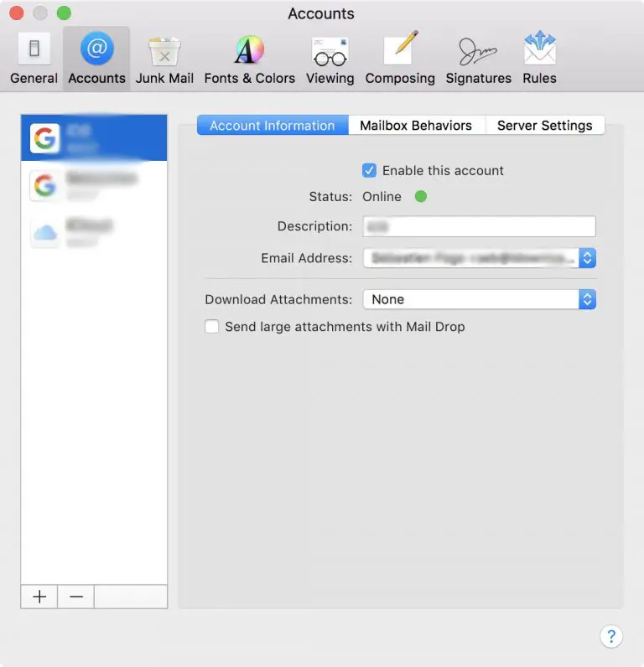Open the Rules preferences pane
Viewport: 644px width, 667px height.
[539, 59]
